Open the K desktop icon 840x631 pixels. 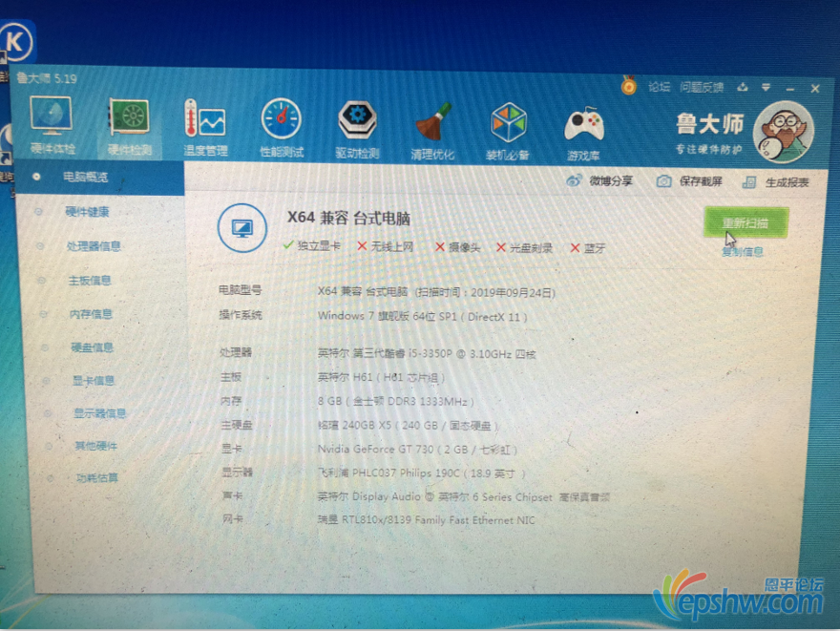point(16,42)
